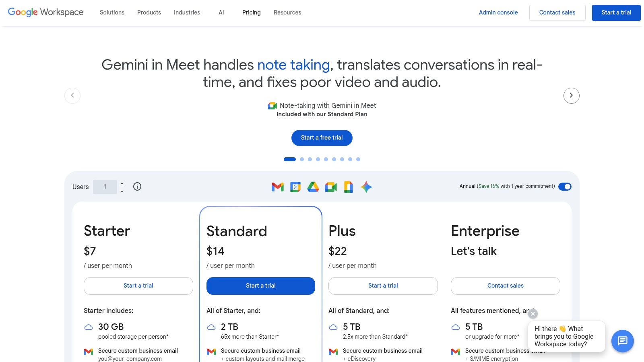The image size is (644, 362).
Task: Click 'Secure custom business email' under Starter
Action: (x=138, y=351)
